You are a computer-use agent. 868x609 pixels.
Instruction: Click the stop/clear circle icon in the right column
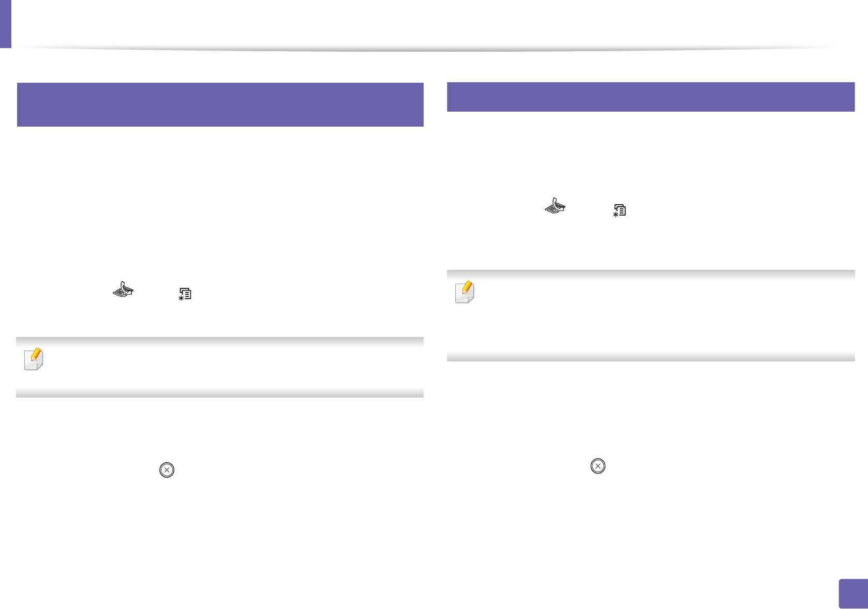597,466
